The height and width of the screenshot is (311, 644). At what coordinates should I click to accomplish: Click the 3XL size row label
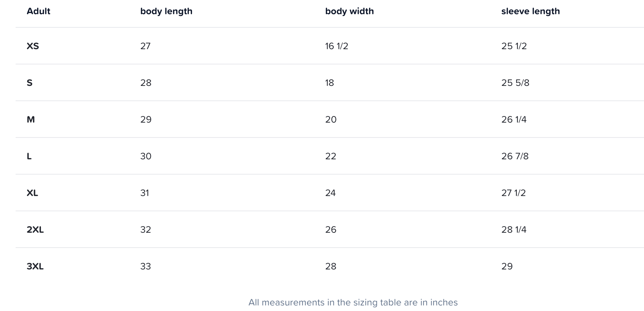click(x=35, y=266)
